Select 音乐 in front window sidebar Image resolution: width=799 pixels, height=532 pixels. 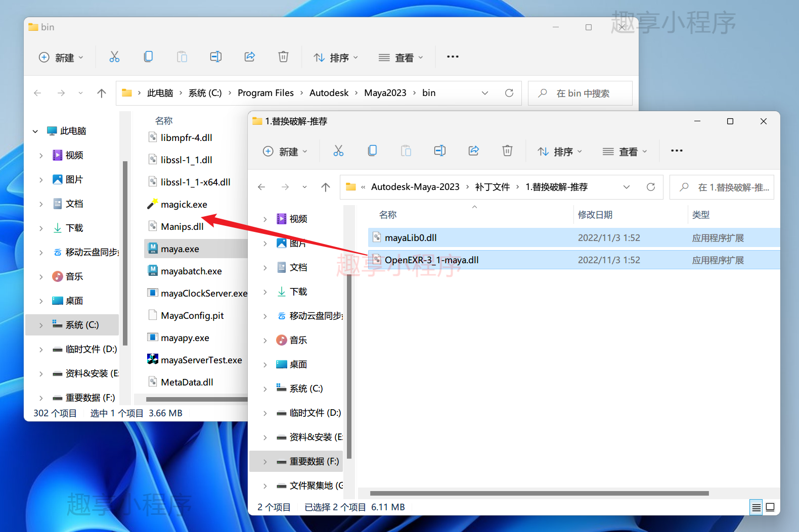(298, 341)
